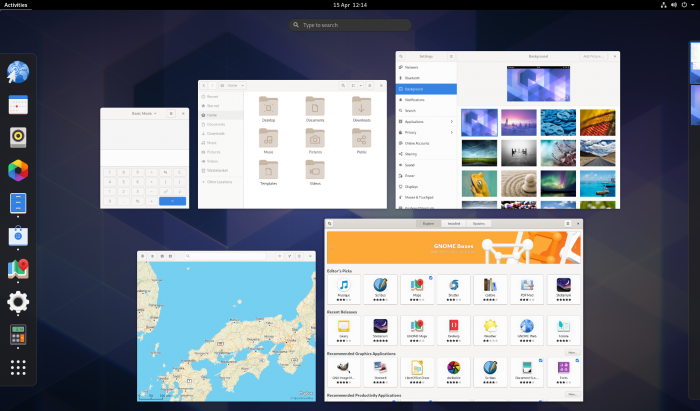Screen dimensions: 700x411
Task: Launch Calendar from the dock
Action: tap(18, 105)
